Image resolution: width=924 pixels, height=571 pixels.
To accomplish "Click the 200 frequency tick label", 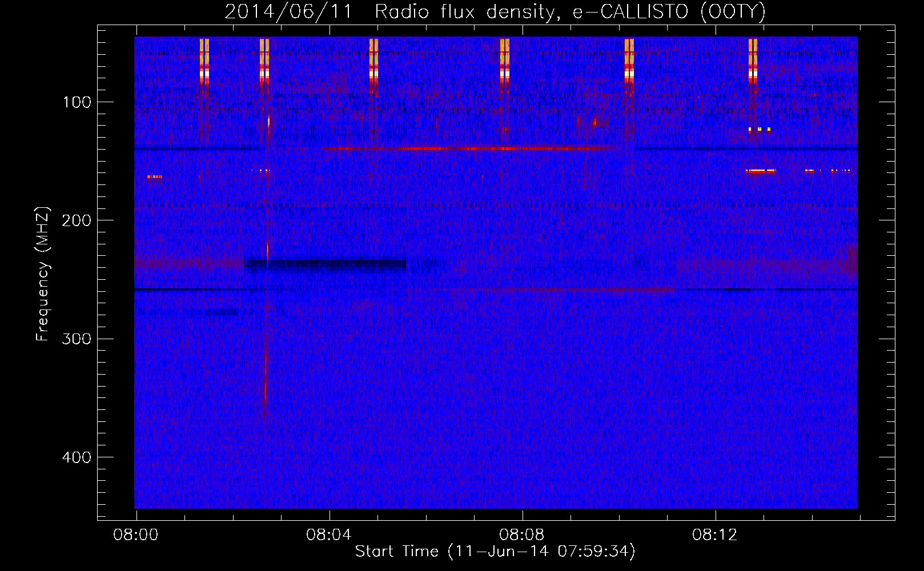I will pyautogui.click(x=77, y=220).
